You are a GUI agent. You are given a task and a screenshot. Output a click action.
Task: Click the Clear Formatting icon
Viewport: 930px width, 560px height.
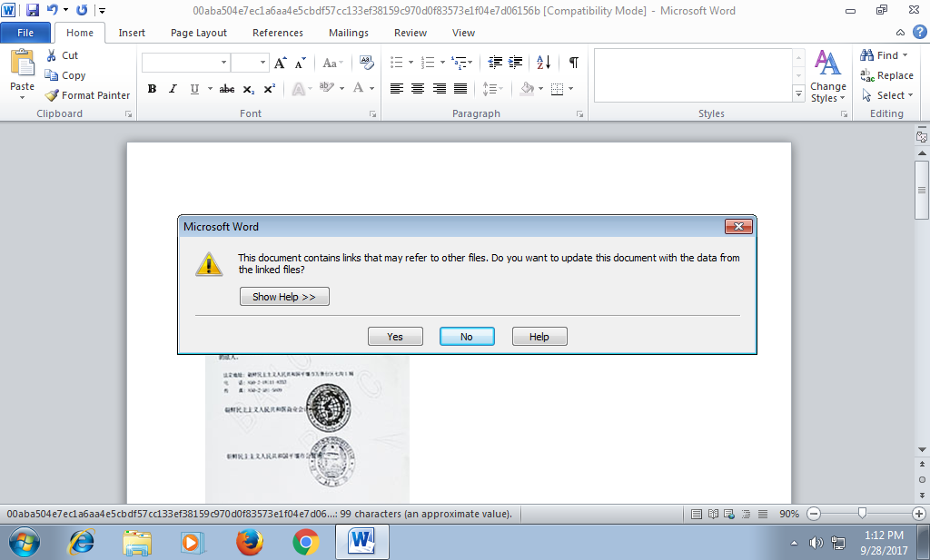[367, 63]
